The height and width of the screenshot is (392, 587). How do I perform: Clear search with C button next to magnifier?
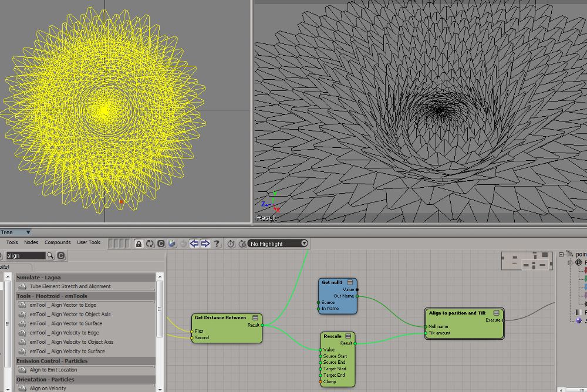pyautogui.click(x=60, y=256)
